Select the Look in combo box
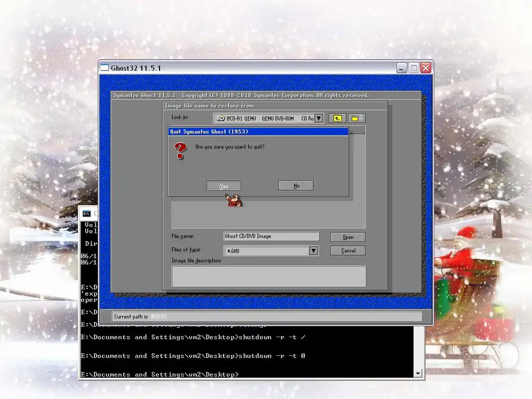Viewport: 532px width, 399px height. point(268,118)
